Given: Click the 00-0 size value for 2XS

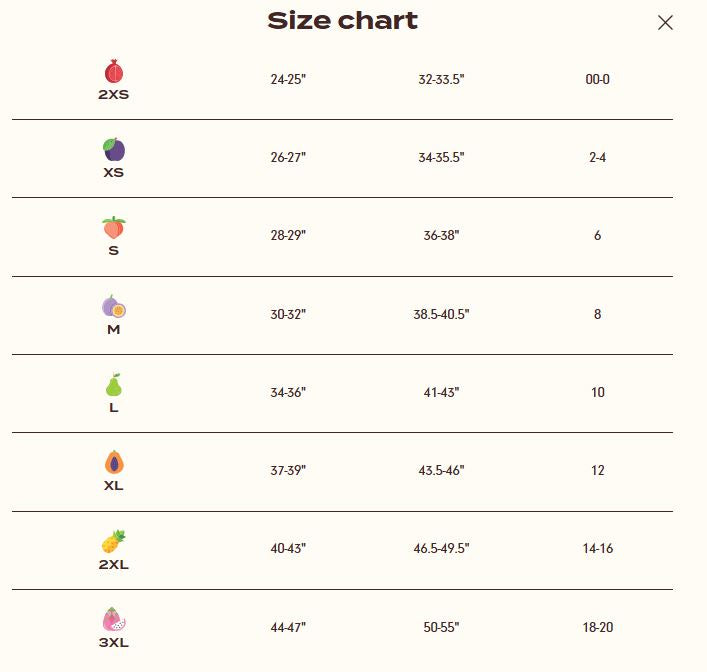Looking at the screenshot, I should coord(598,79).
